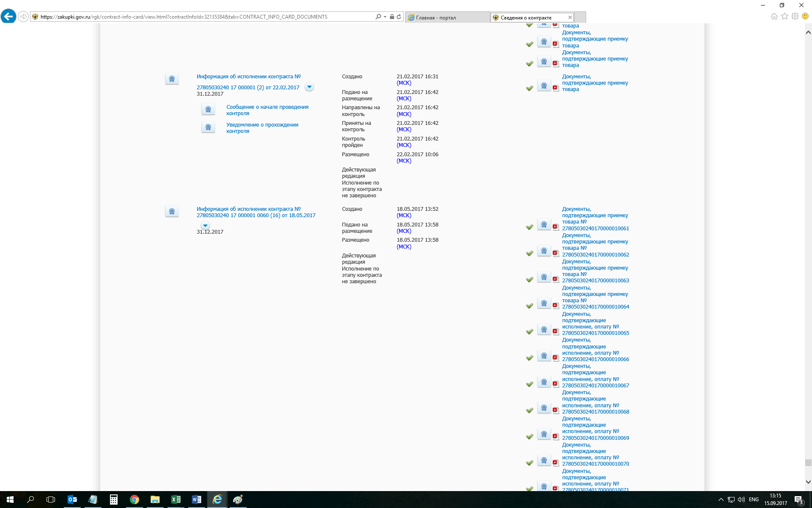Click Internet Explorer back arrow button
The height and width of the screenshot is (508, 812).
pyautogui.click(x=8, y=17)
